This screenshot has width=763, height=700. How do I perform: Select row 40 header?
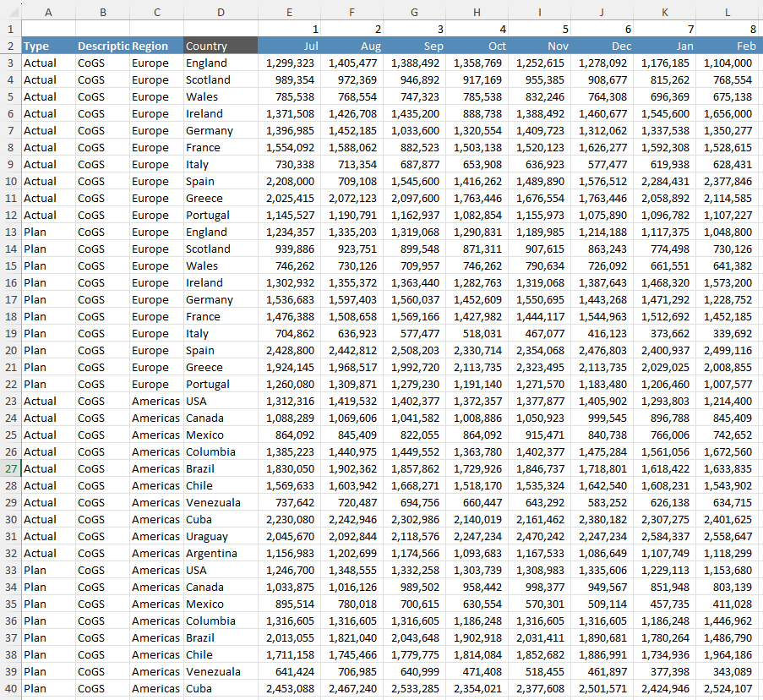pyautogui.click(x=11, y=689)
